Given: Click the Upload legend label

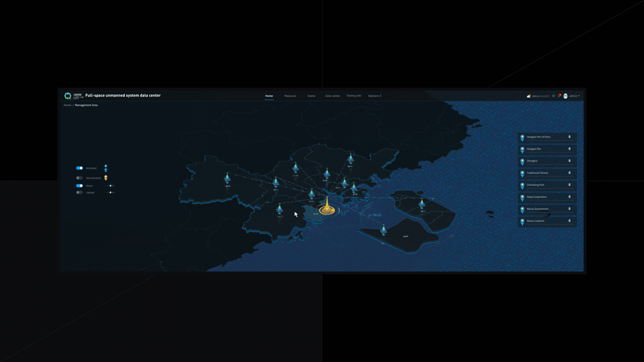Looking at the screenshot, I should coord(90,193).
